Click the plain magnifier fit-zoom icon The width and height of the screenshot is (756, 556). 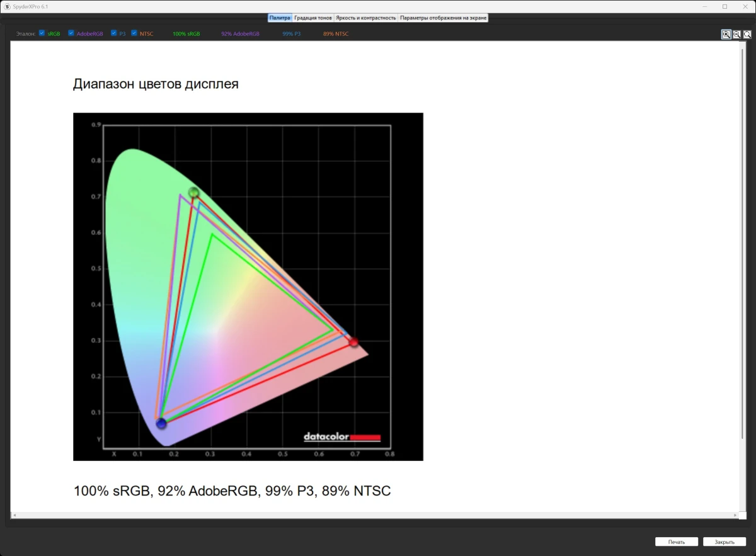747,35
